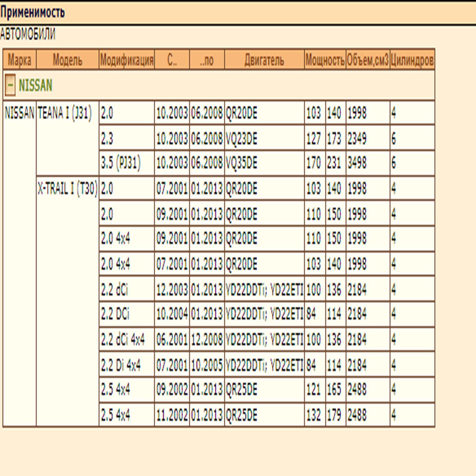Click the VQ35DE engine cell
The image size is (476, 476).
pyautogui.click(x=241, y=163)
